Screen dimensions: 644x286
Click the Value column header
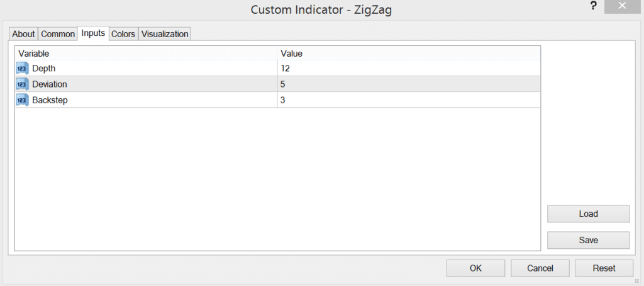pyautogui.click(x=409, y=54)
